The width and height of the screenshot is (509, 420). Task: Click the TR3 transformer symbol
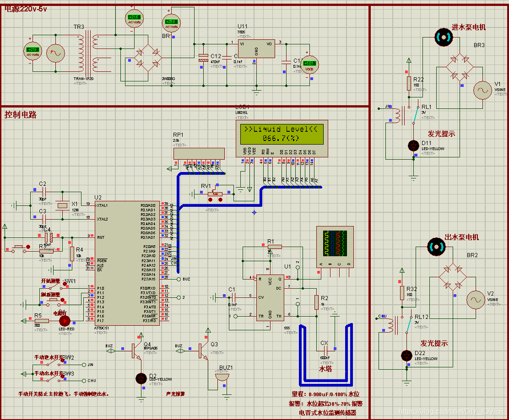coord(88,53)
